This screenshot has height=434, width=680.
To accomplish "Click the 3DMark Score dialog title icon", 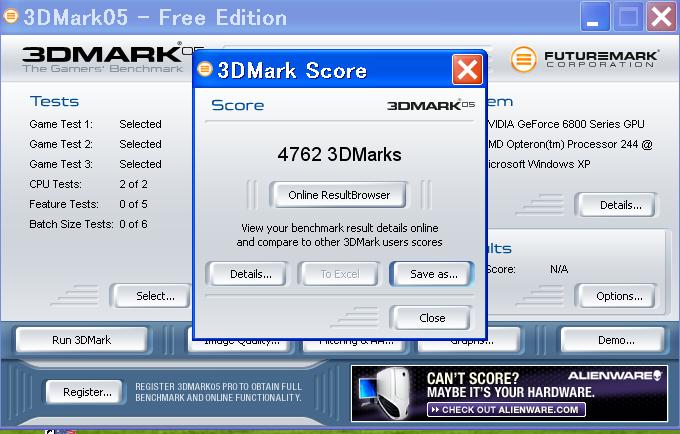I will tap(205, 69).
